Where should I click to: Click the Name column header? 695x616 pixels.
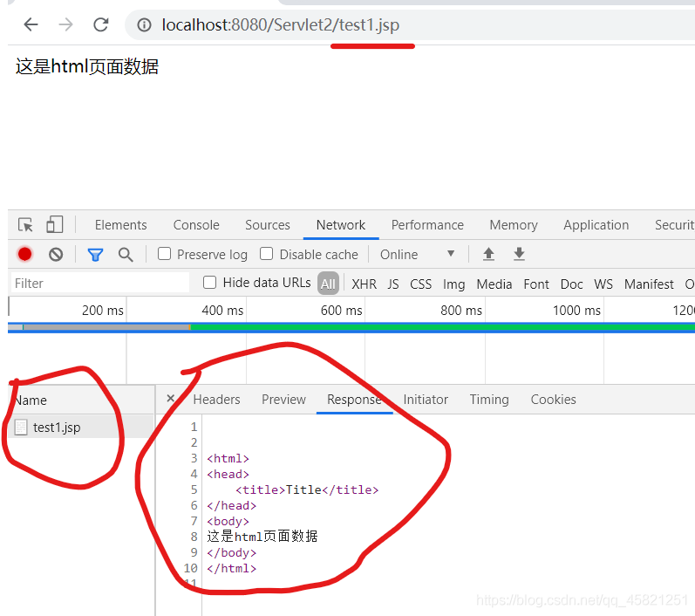click(x=81, y=400)
